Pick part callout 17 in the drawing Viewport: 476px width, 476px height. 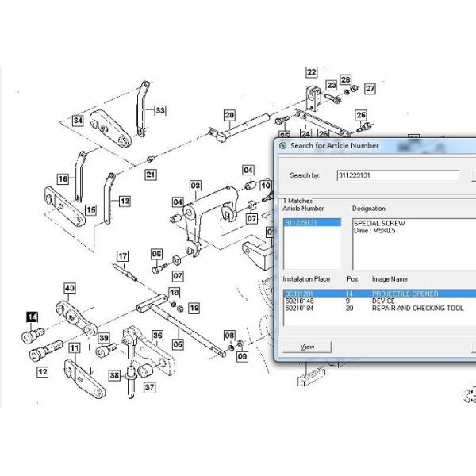coord(123,255)
